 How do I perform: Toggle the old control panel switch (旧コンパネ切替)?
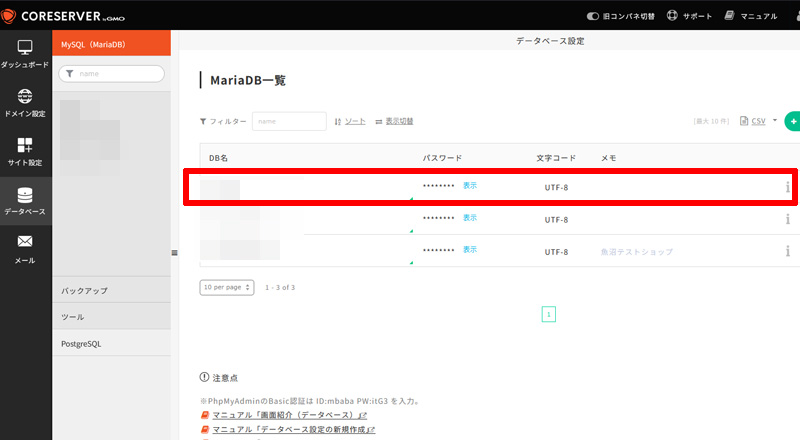coord(619,17)
